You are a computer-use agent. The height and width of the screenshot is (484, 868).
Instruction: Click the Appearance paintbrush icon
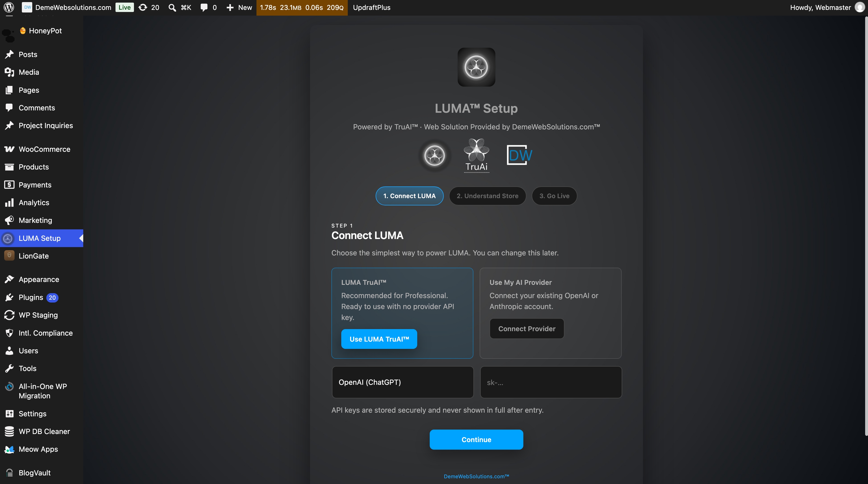[x=9, y=279]
